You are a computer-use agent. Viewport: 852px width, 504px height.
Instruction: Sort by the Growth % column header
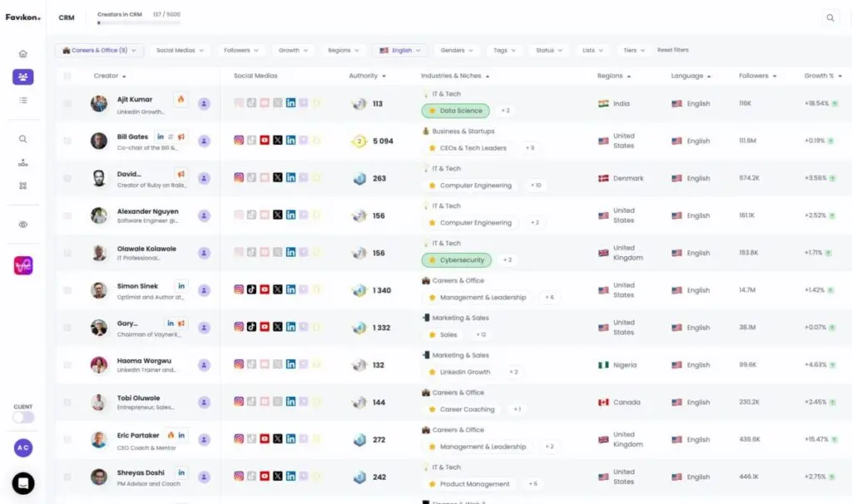(x=822, y=77)
